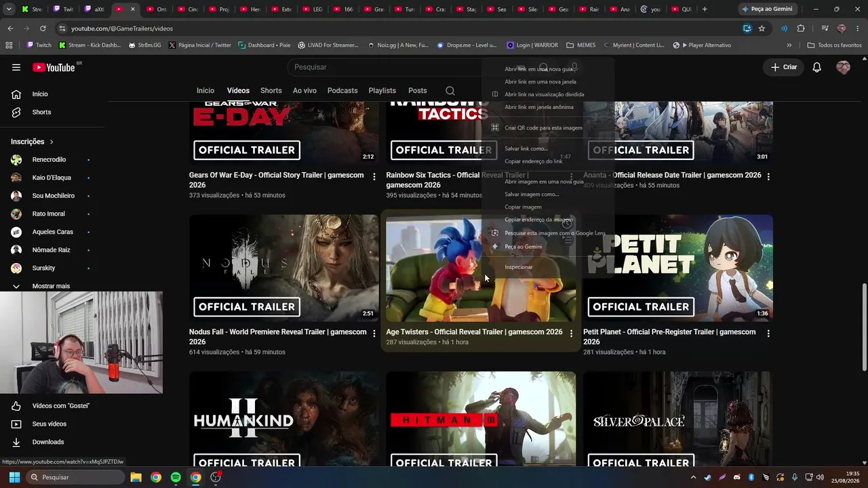
Task: Open File Explorer from the taskbar
Action: click(x=136, y=477)
